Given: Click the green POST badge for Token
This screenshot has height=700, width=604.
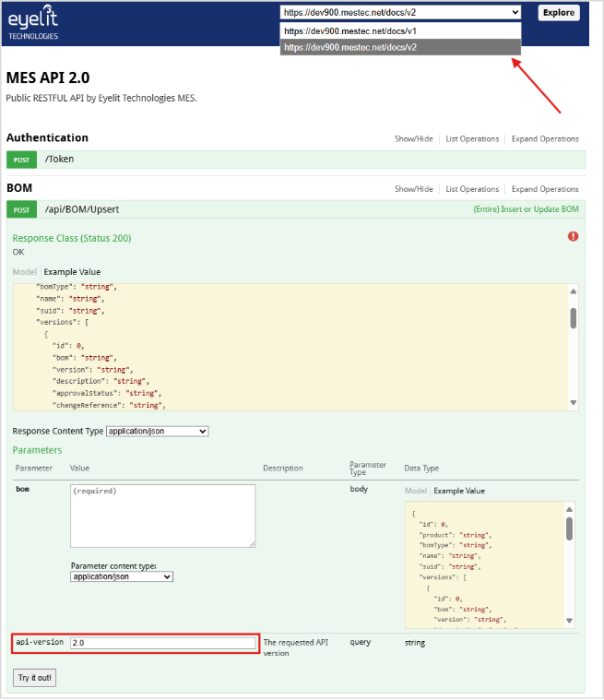Looking at the screenshot, I should coord(21,160).
